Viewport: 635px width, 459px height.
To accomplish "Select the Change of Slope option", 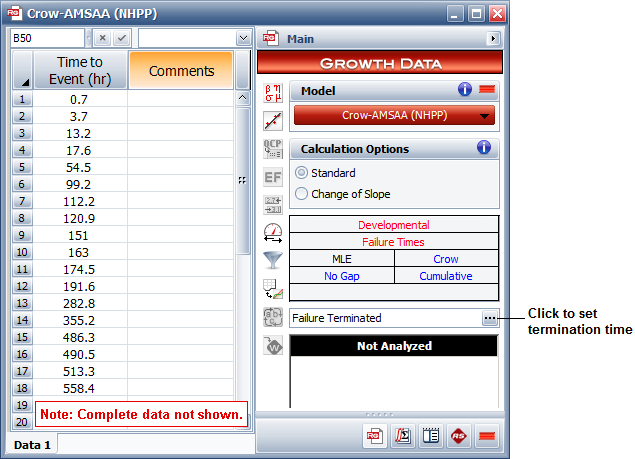I will 302,194.
